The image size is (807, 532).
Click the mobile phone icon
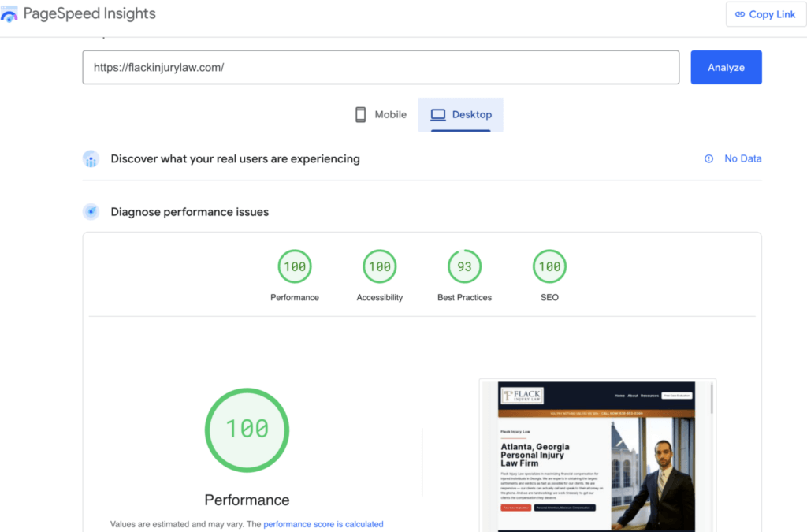(x=361, y=114)
